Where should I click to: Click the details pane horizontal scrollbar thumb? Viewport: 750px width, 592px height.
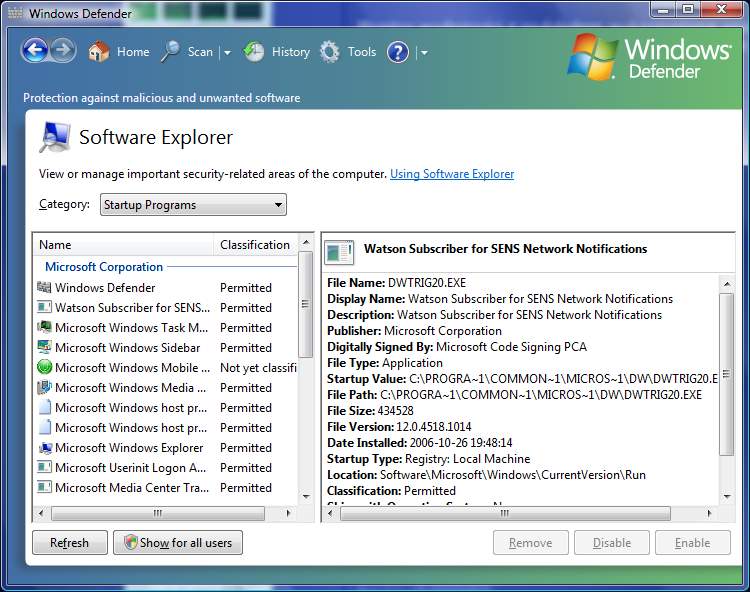pyautogui.click(x=505, y=513)
